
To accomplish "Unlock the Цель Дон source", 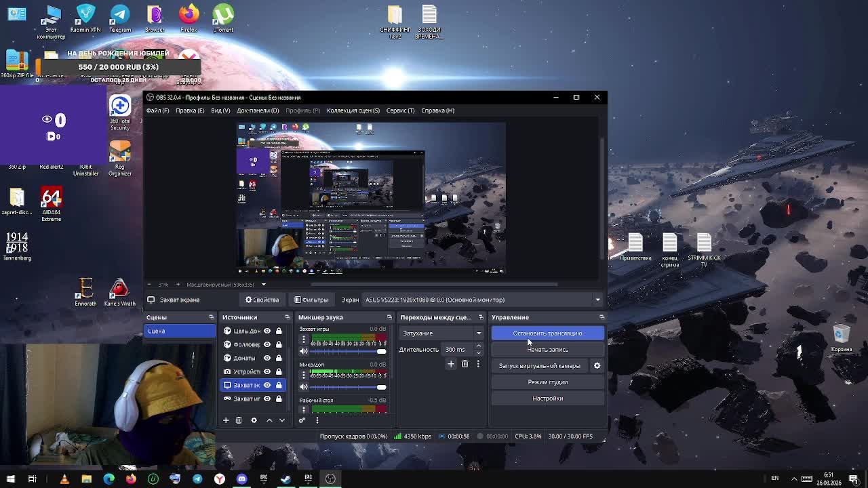I will pos(279,331).
